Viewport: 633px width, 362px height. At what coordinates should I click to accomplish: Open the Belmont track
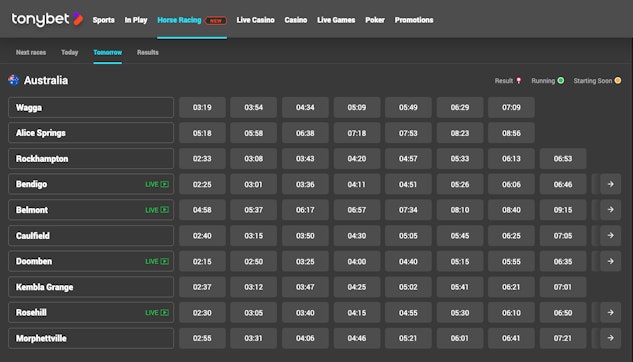[91, 210]
